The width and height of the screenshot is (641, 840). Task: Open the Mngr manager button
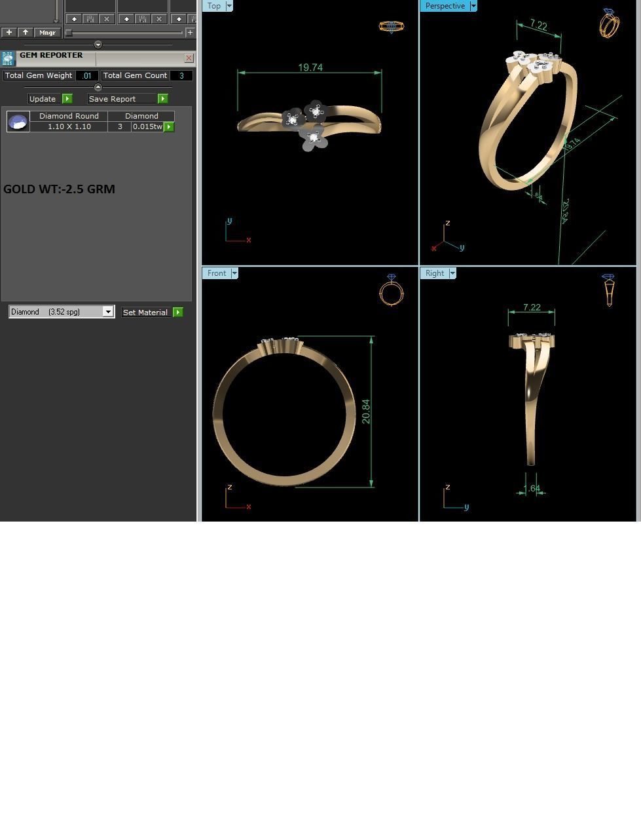click(48, 32)
